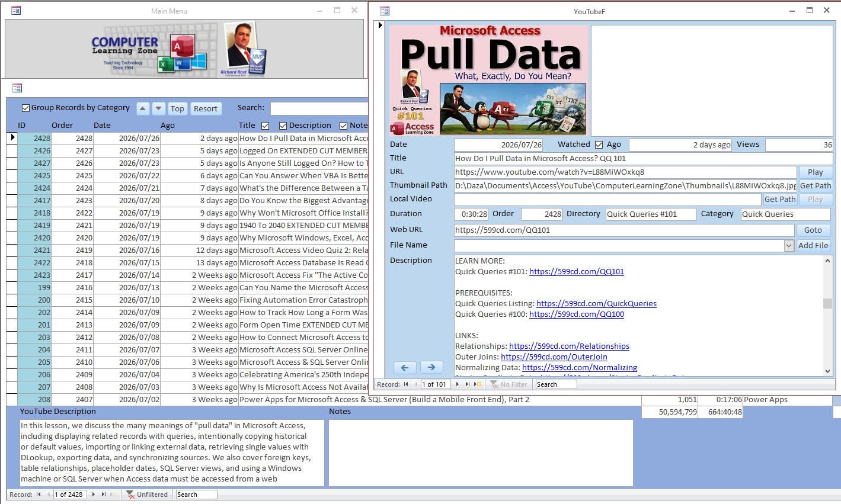
Task: Open the video list form control icon
Action: pos(17,88)
